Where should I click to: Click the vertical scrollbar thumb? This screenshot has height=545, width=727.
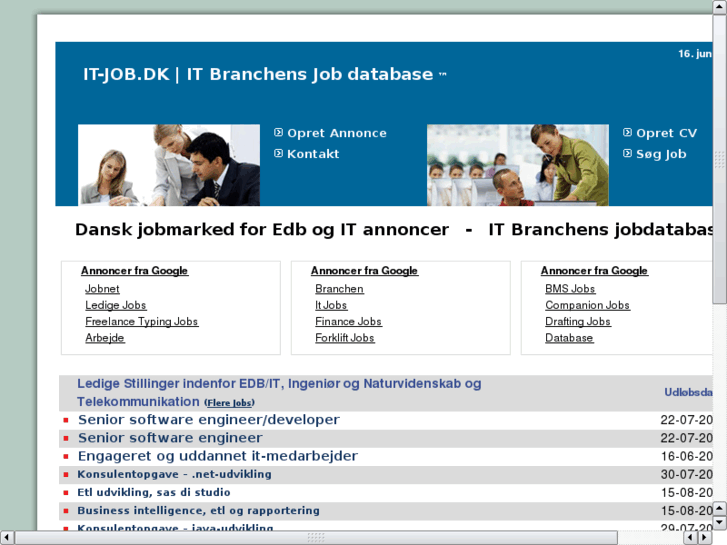tap(720, 159)
